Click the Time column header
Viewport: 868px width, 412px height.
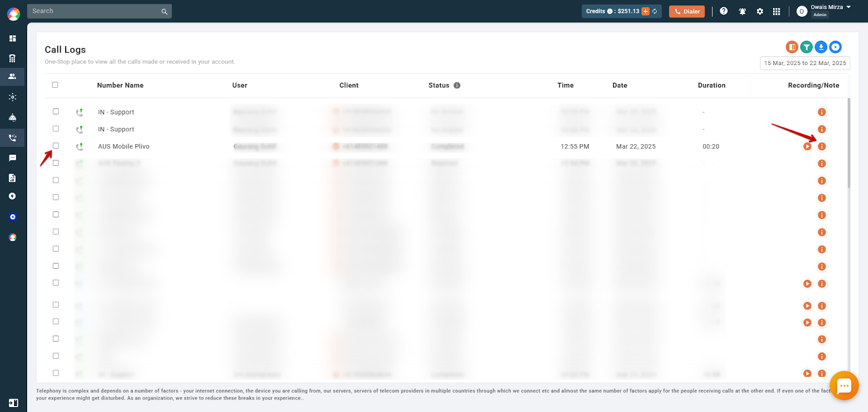pos(565,86)
